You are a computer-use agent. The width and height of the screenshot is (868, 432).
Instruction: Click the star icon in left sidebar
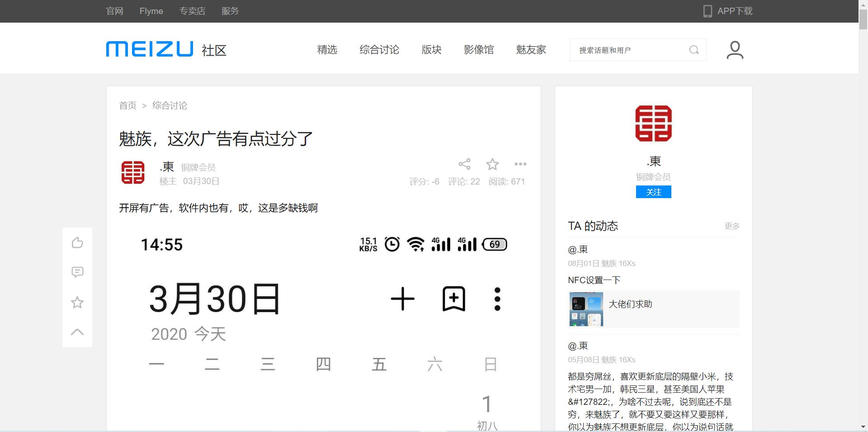click(77, 302)
